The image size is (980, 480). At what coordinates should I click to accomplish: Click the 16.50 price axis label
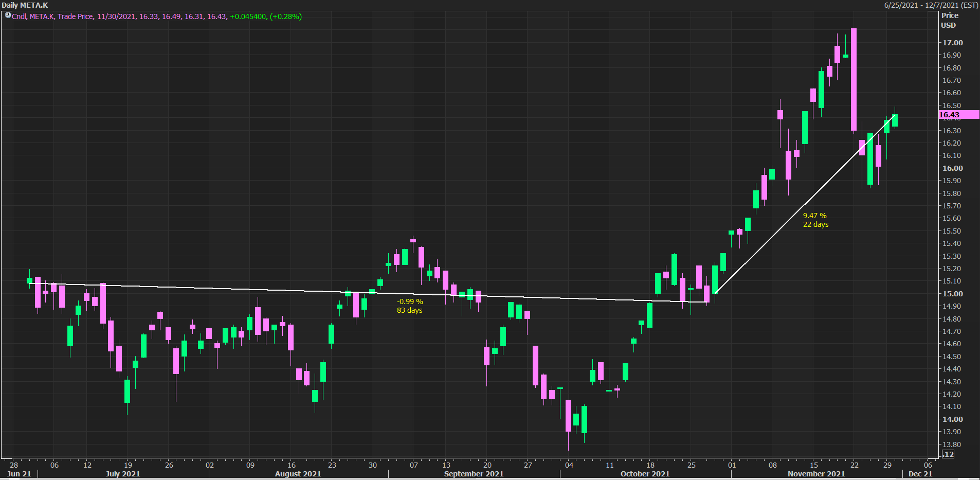click(952, 105)
